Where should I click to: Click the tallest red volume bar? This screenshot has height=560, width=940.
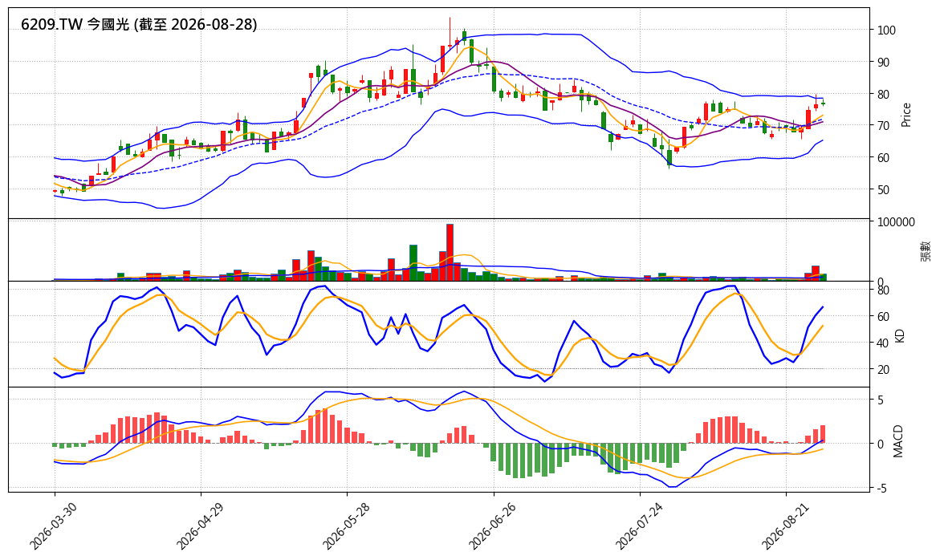450,252
